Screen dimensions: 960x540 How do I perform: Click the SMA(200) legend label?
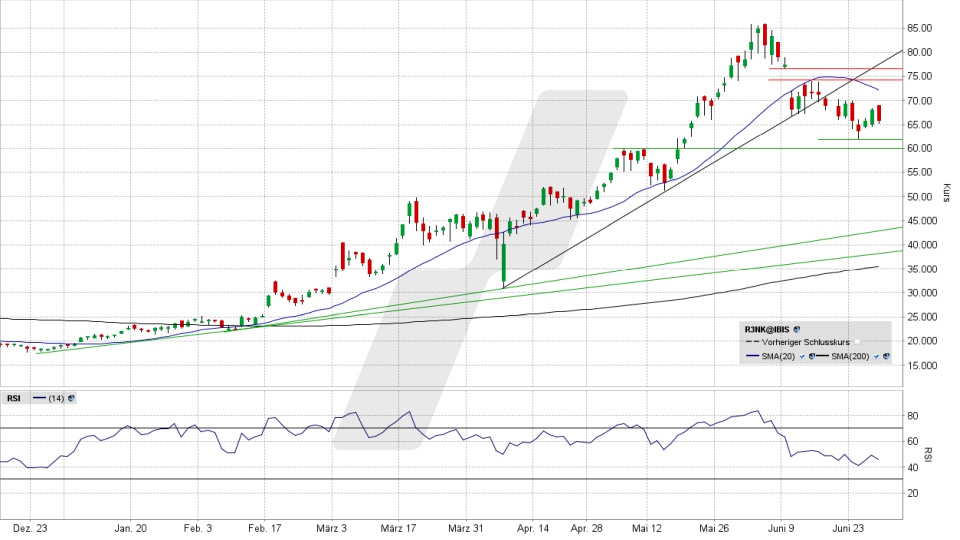(850, 356)
